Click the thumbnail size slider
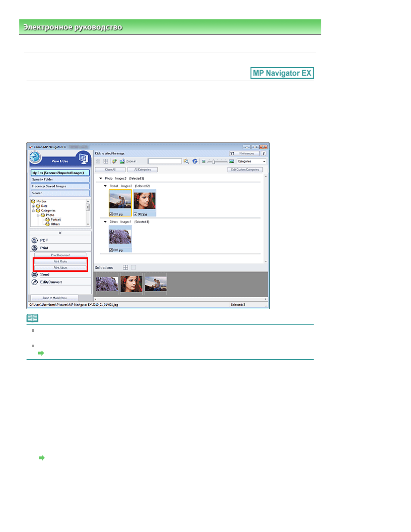Screen dimensions: 411x532 214,162
